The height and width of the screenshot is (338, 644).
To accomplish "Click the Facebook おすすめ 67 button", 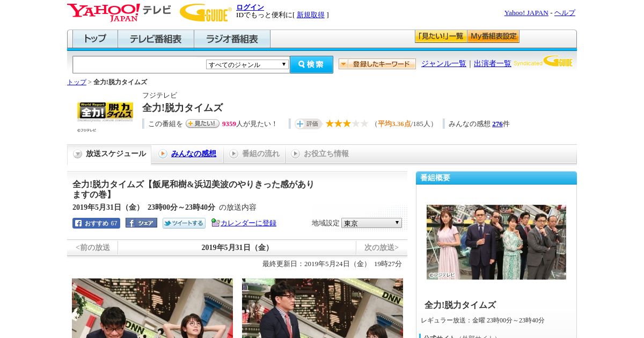I will (x=96, y=223).
